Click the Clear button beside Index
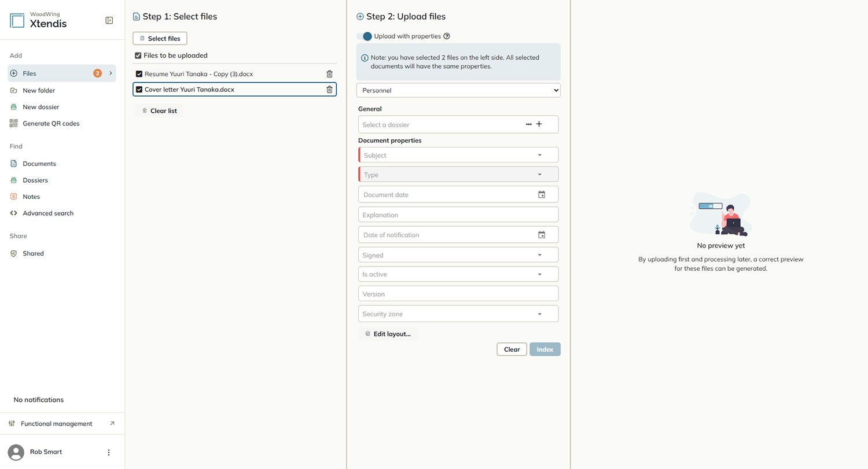This screenshot has height=469, width=868. [x=512, y=349]
